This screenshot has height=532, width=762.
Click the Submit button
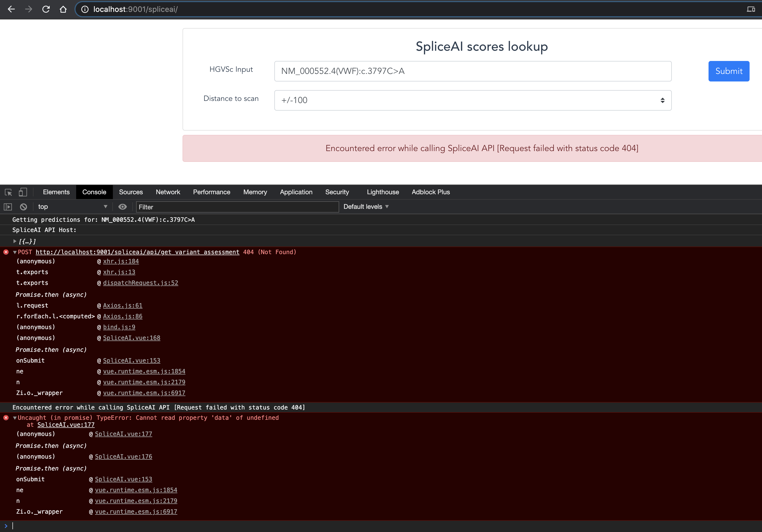729,71
